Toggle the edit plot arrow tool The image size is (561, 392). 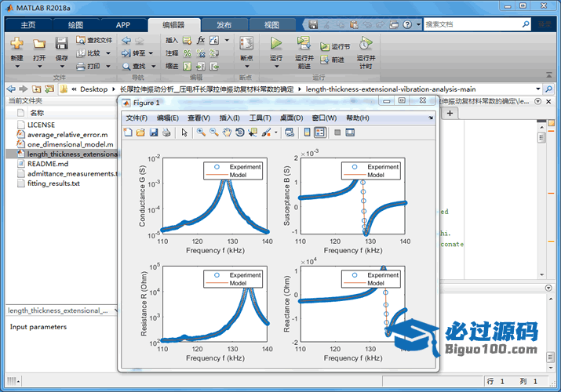(184, 132)
